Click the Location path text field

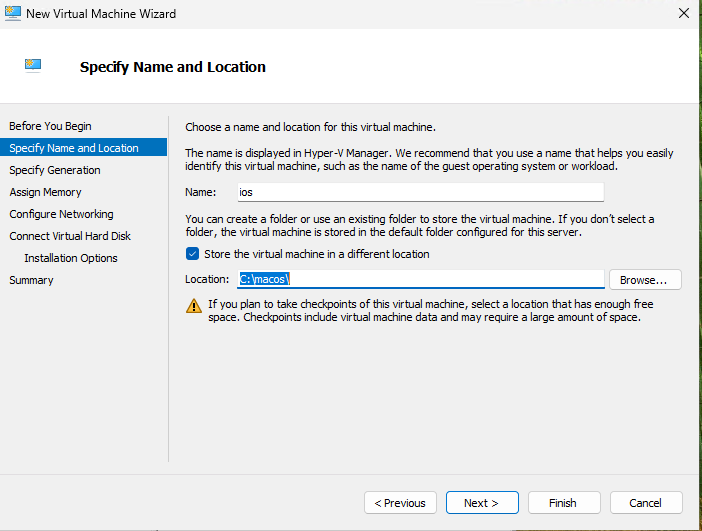pyautogui.click(x=420, y=279)
